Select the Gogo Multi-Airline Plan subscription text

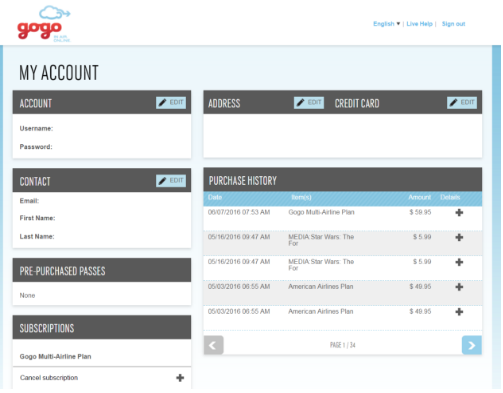(x=55, y=357)
